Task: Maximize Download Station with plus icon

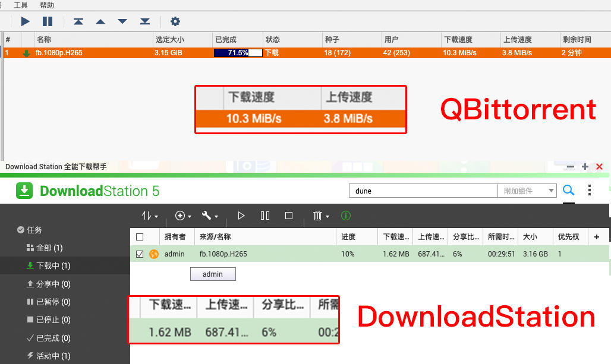Action: 585,167
